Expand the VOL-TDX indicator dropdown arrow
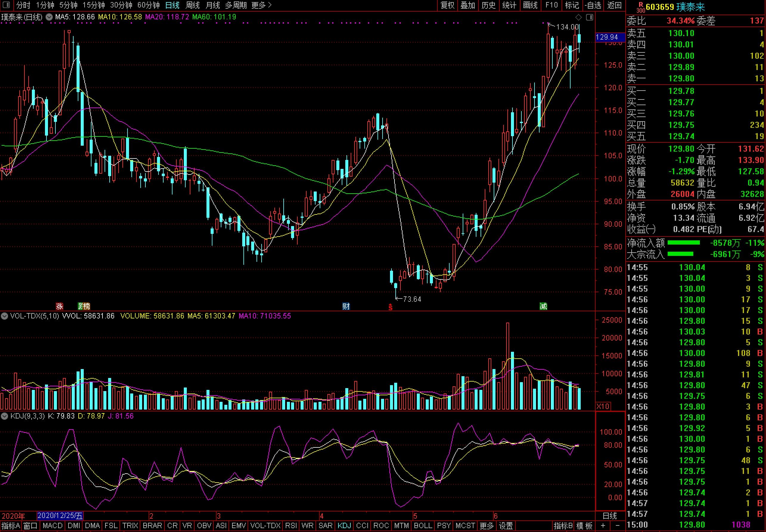This screenshot has width=766, height=532. tap(4, 316)
